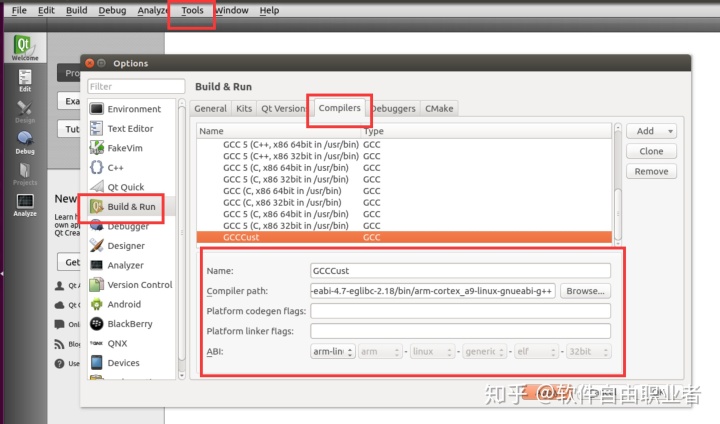720x424 pixels.
Task: Open Debug mode icon
Action: click(25, 143)
